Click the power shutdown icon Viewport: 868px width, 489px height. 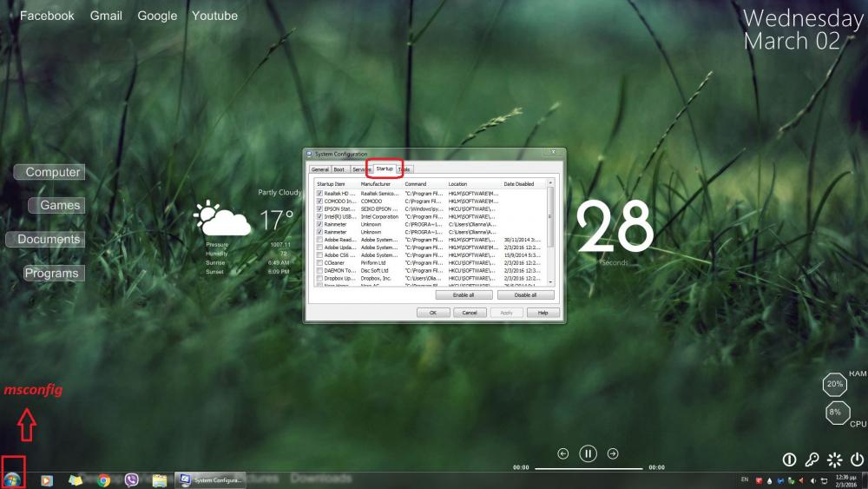point(857,459)
